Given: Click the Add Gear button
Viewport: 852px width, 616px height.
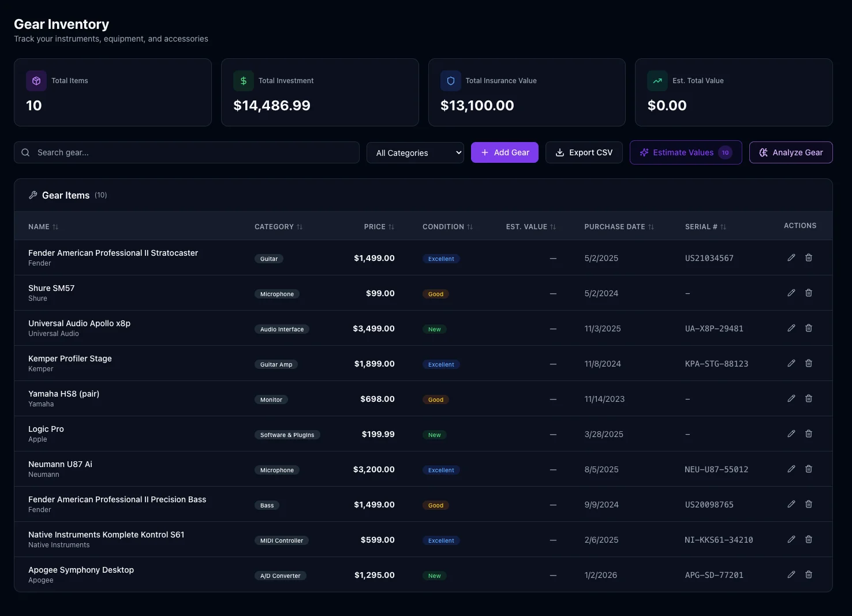Looking at the screenshot, I should tap(505, 152).
